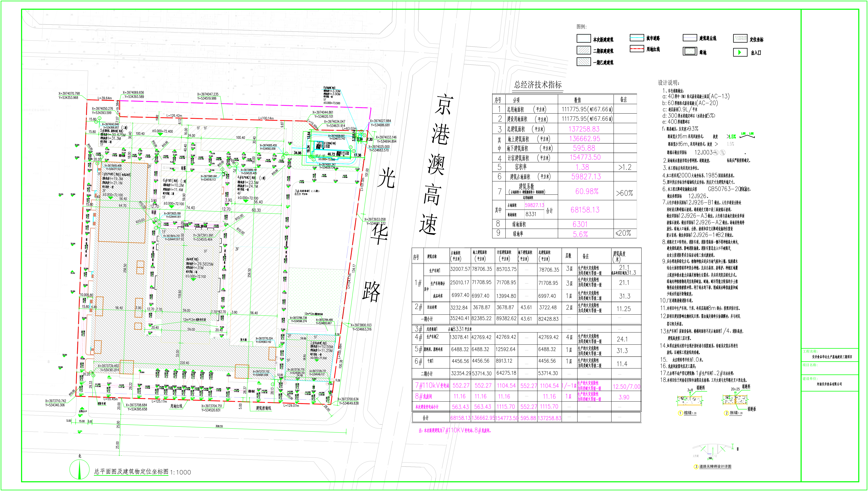Viewport: 868px width, 491px height.
Task: Click the 7#110kV变电站 row label in table
Action: tap(432, 385)
